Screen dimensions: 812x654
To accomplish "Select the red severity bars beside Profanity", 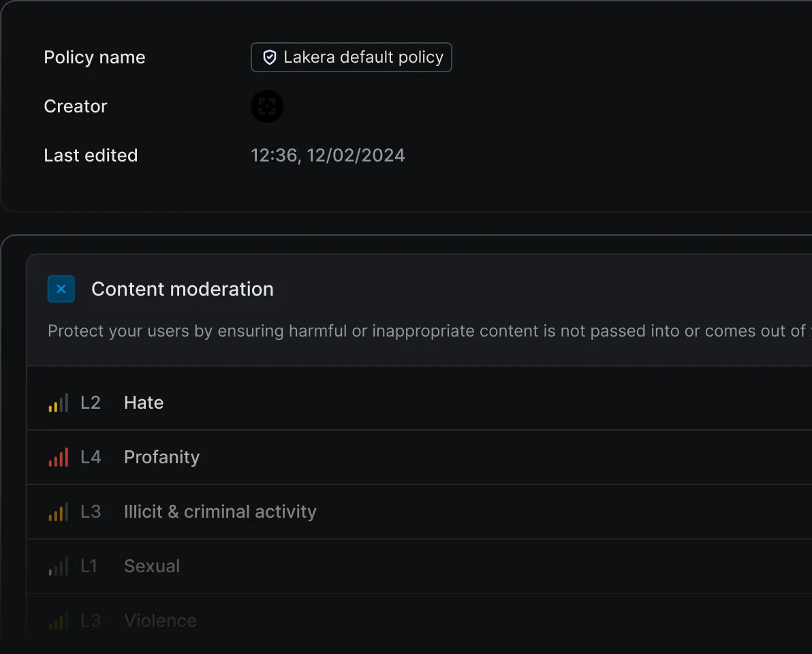I will 59,457.
